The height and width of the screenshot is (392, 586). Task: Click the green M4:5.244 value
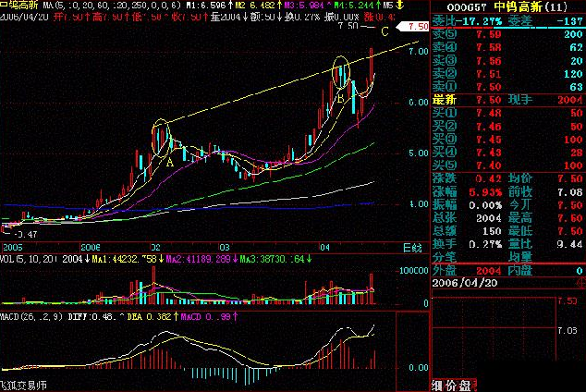(x=356, y=6)
